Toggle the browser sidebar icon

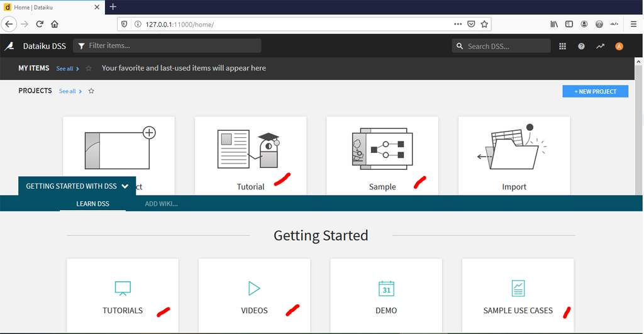569,25
